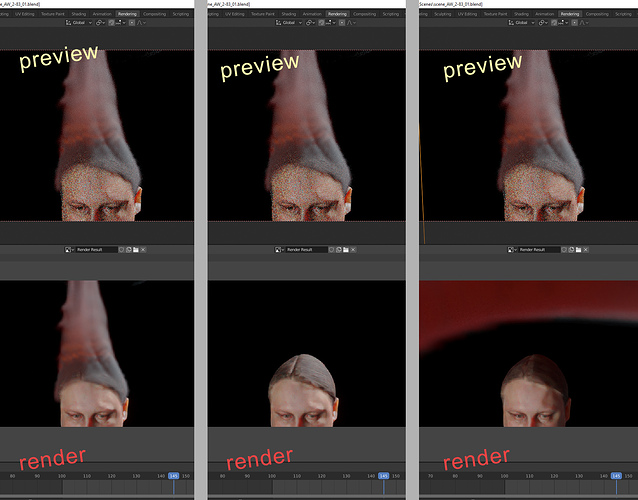Open proportional falloff menu in right panel

(584, 23)
